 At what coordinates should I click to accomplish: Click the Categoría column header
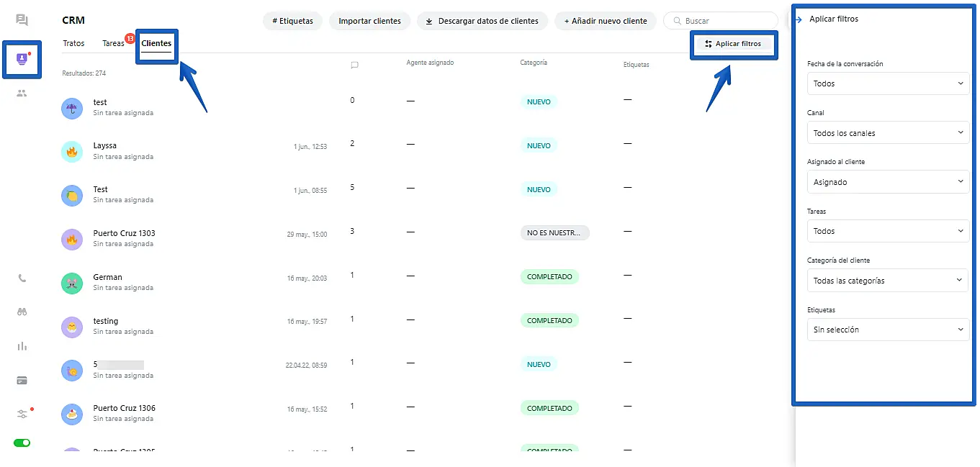[x=534, y=63]
